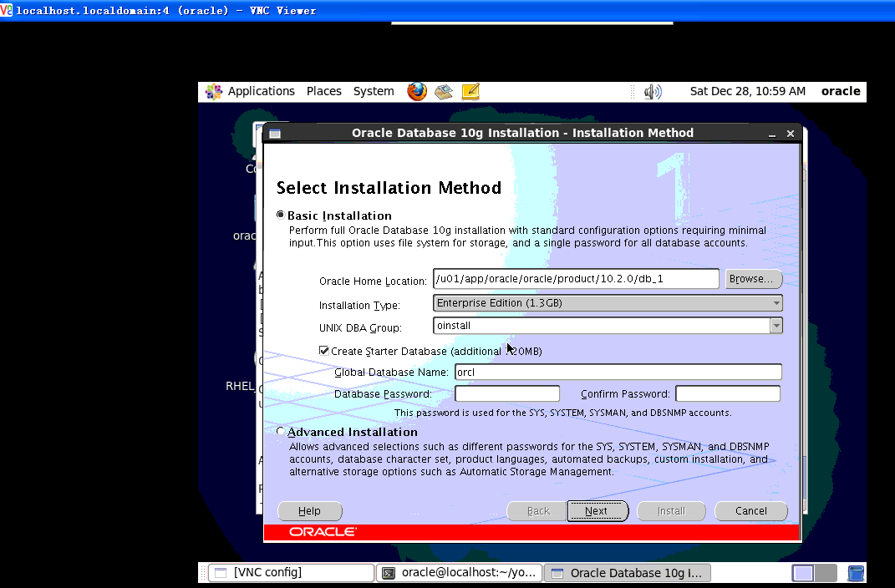895x588 pixels.
Task: Click the disabled Install button
Action: pos(671,511)
